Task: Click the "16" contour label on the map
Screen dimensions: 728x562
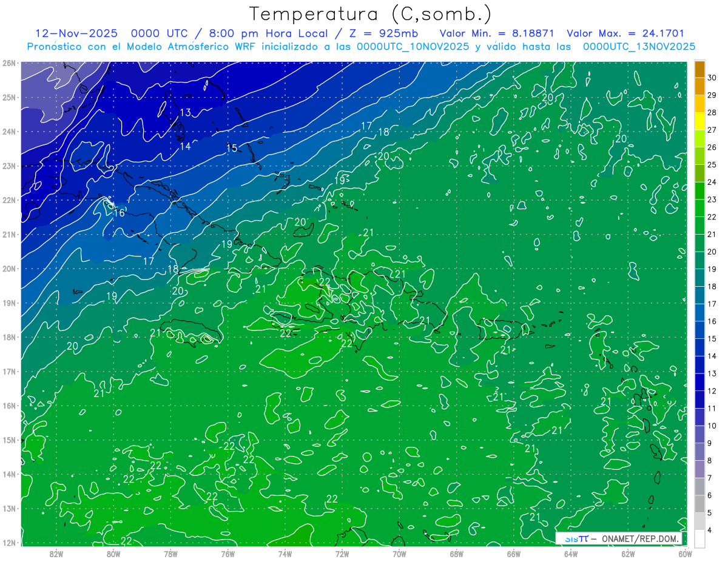Action: click(119, 213)
